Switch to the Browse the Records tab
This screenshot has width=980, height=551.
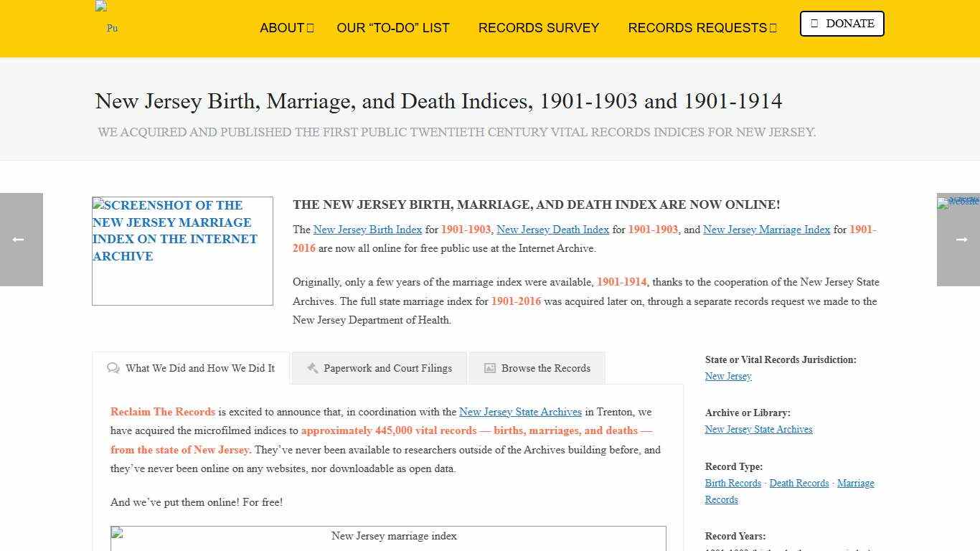pyautogui.click(x=545, y=367)
